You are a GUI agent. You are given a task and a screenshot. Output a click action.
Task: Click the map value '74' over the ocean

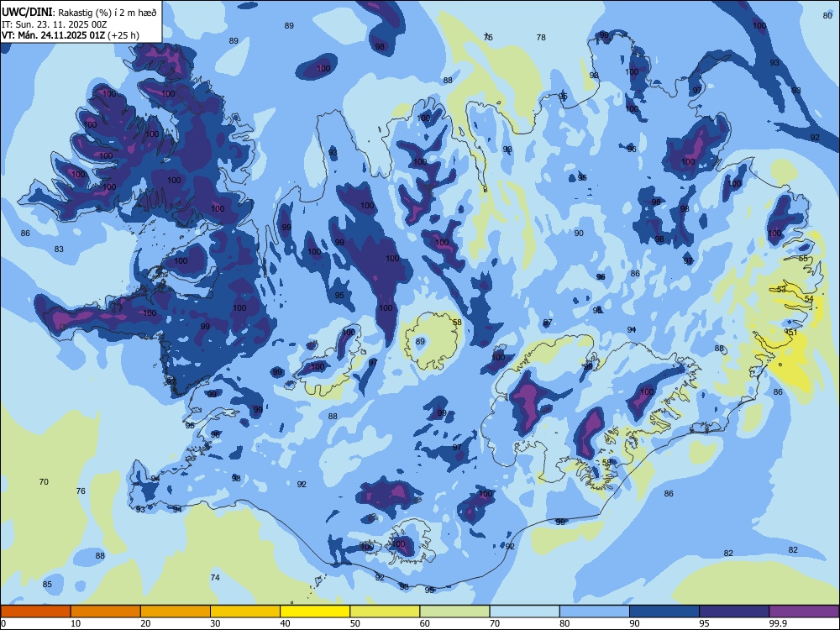pos(215,578)
